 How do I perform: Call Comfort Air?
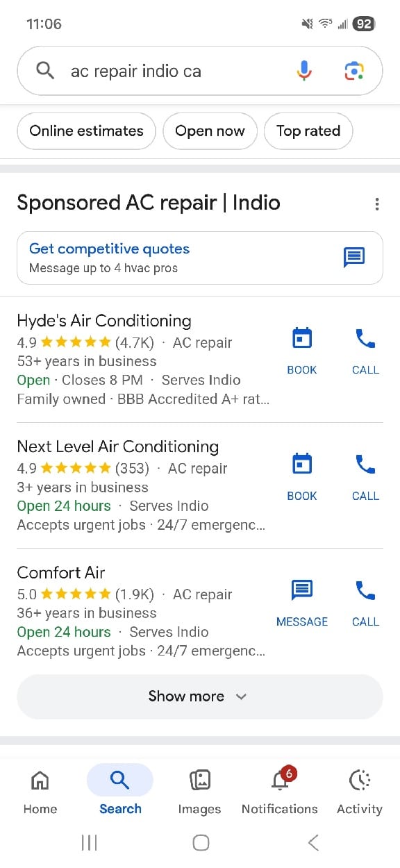[x=365, y=596]
